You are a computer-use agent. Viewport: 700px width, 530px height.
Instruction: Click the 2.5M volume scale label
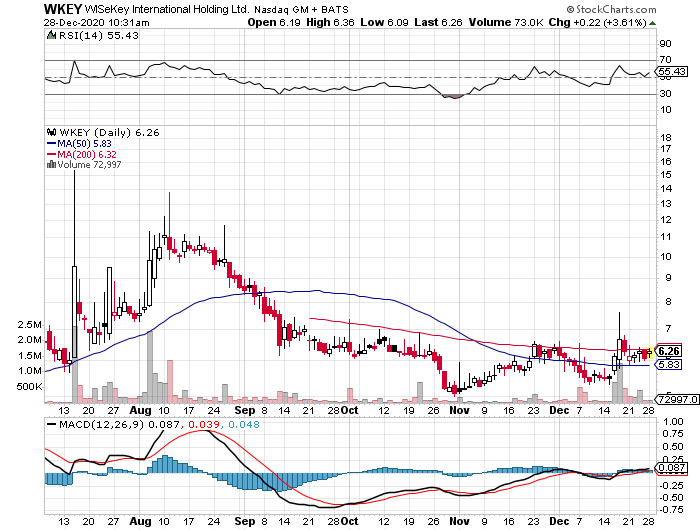pos(29,325)
